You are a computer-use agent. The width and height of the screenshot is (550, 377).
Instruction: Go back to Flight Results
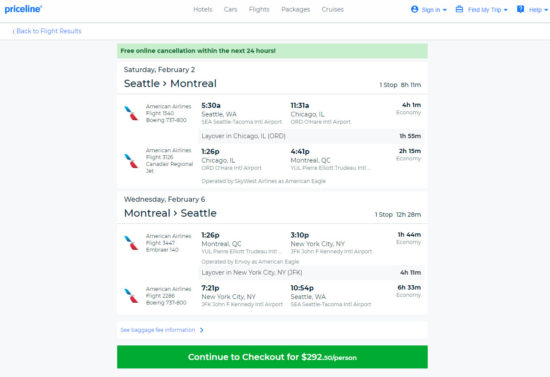47,31
